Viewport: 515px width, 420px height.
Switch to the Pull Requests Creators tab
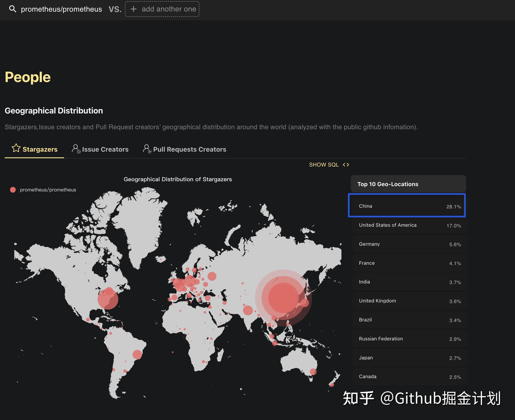pos(190,149)
